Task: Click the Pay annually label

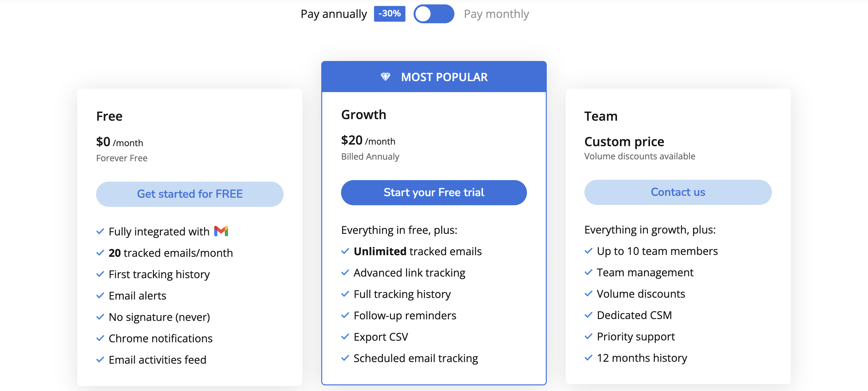Action: [334, 14]
